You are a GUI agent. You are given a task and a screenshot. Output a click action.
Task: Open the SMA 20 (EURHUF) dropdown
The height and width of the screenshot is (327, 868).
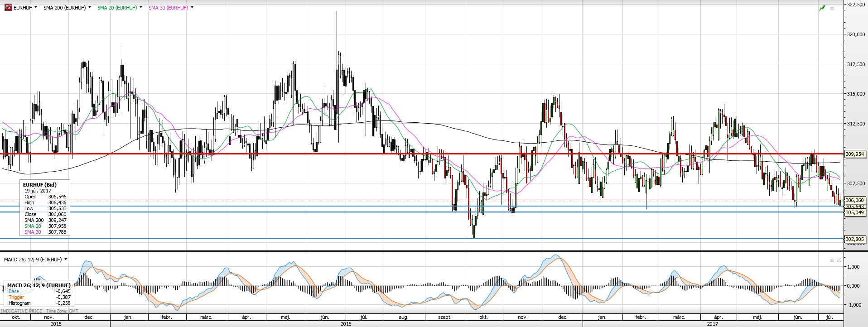141,8
